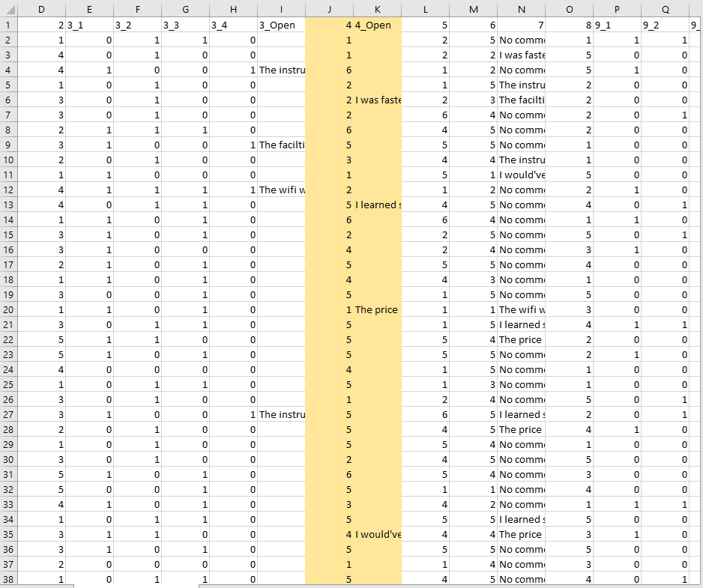Click 'I learned s' cell in column K
The width and height of the screenshot is (703, 588).
[x=377, y=204]
